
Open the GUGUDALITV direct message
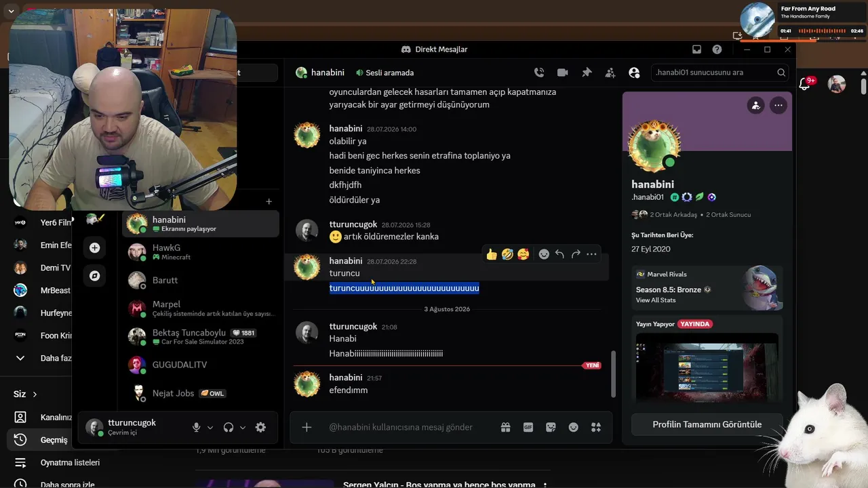click(201, 365)
